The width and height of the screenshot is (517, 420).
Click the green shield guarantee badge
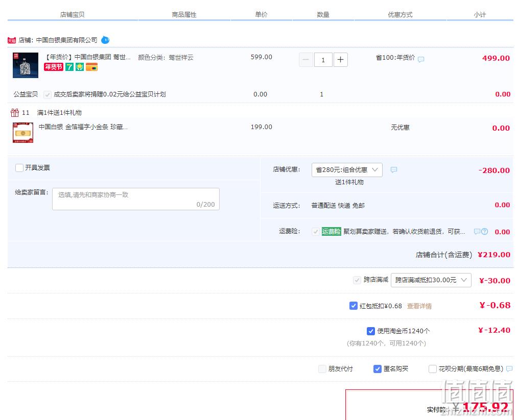coord(80,67)
